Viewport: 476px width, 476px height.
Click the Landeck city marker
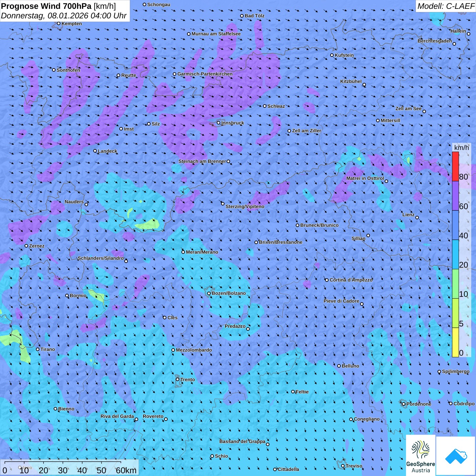click(95, 151)
